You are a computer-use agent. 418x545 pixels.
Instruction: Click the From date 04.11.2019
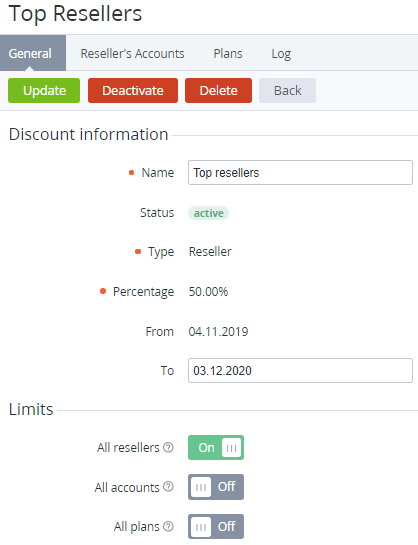coord(218,332)
